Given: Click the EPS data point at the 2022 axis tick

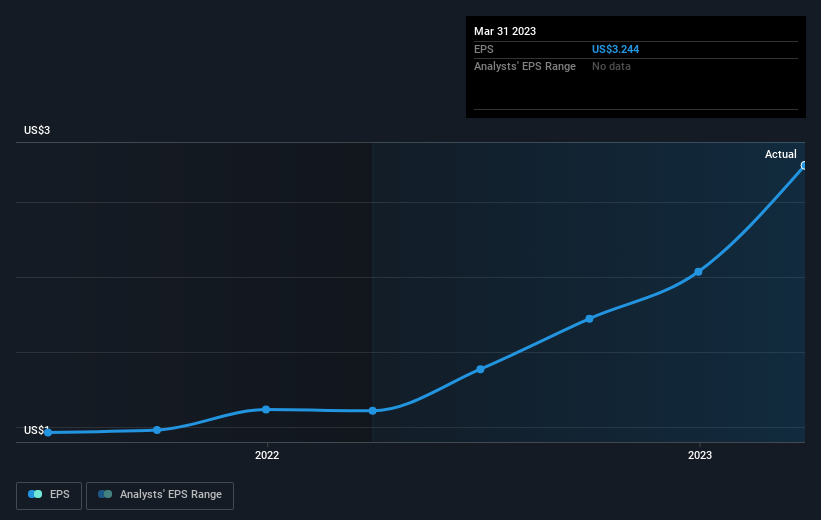Looking at the screenshot, I should click(266, 409).
